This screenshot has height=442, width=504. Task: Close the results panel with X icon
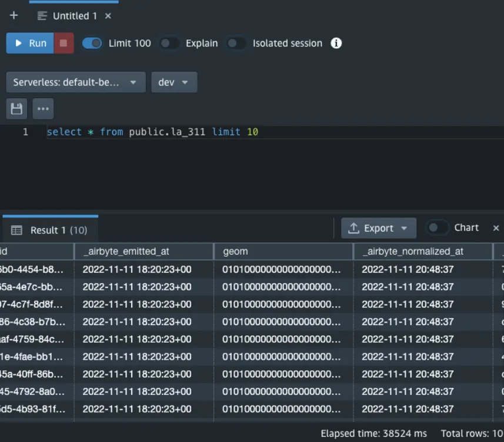pos(496,228)
